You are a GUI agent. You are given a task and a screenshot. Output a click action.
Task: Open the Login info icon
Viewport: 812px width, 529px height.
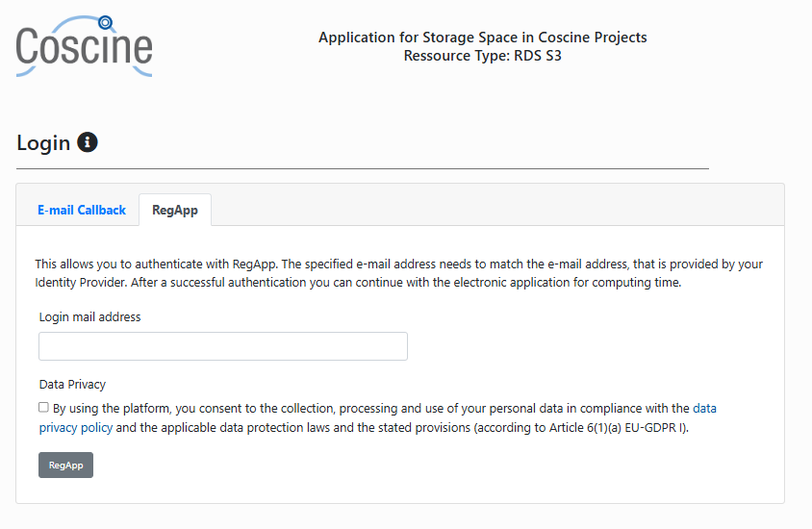(x=88, y=142)
